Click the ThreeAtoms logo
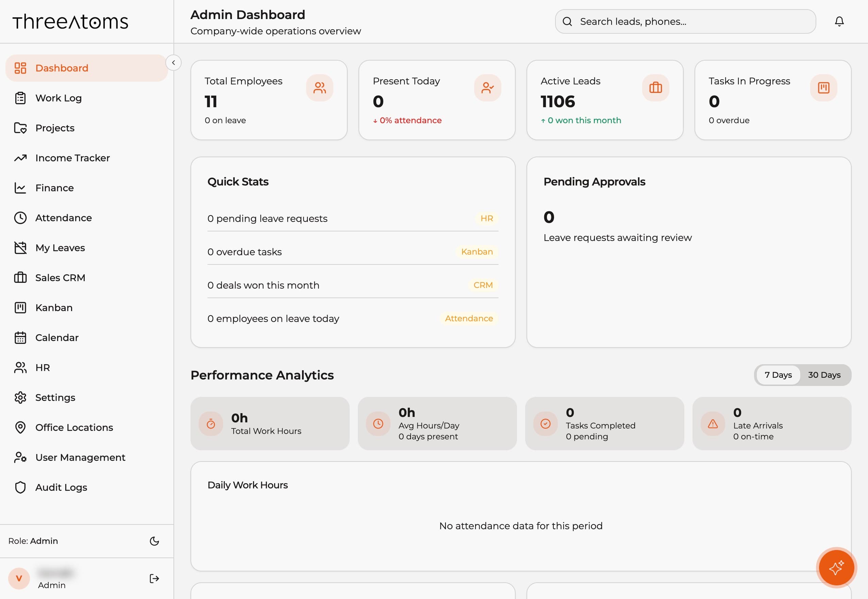 pyautogui.click(x=70, y=22)
